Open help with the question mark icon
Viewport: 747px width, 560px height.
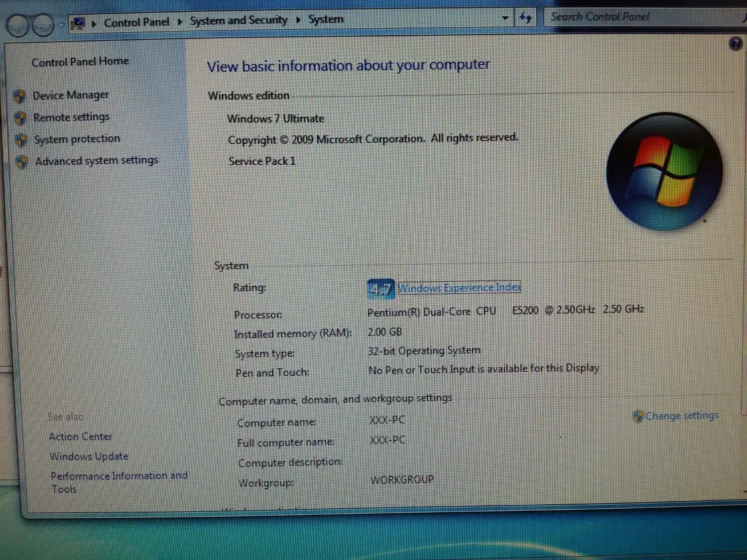point(735,44)
